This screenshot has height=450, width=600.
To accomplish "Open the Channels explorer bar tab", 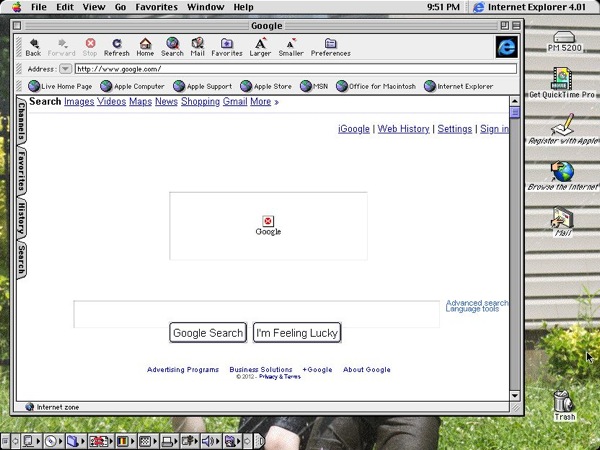I will coord(21,122).
